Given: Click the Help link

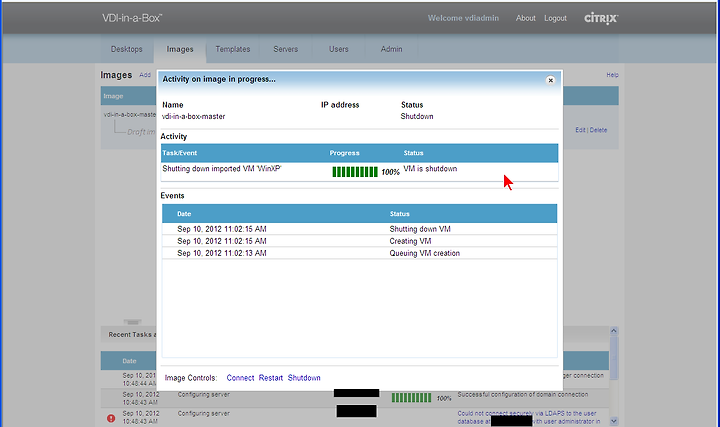Looking at the screenshot, I should 612,75.
